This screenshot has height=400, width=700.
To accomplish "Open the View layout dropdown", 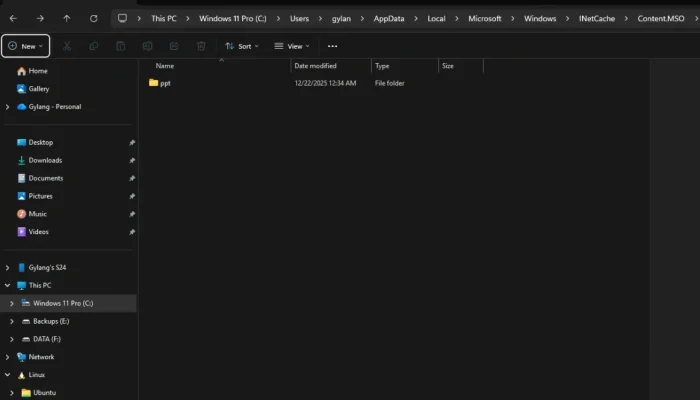I will (x=292, y=46).
